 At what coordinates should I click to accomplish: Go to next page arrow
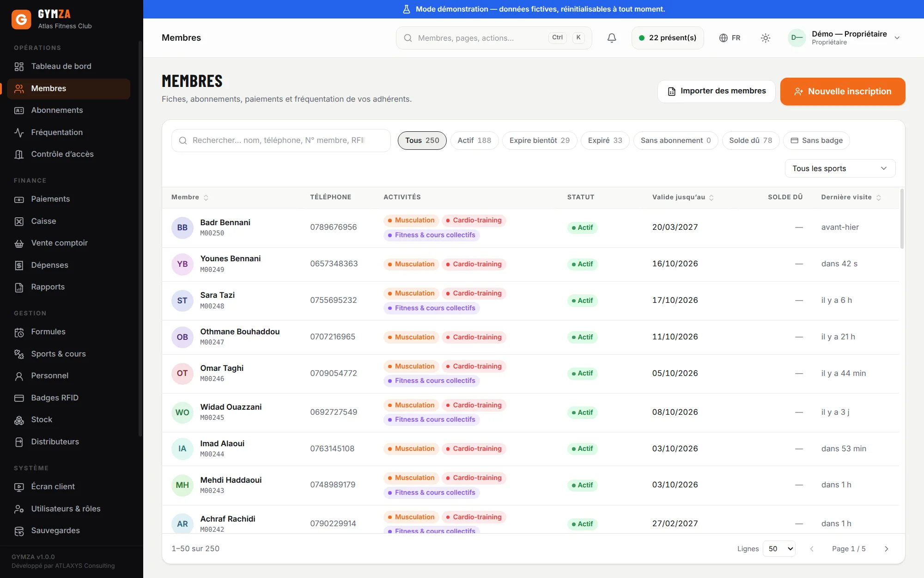886,549
